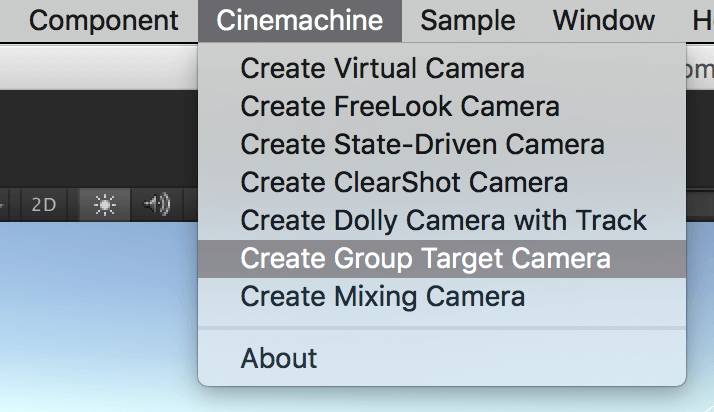The width and height of the screenshot is (714, 412).
Task: Mute scene audio with speaker icon
Action: 156,205
